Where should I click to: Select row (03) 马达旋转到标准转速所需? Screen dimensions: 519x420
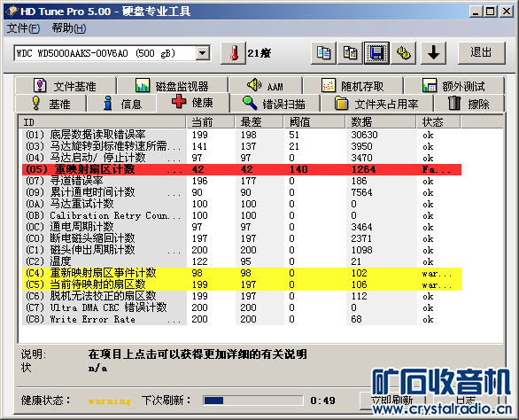click(242, 146)
